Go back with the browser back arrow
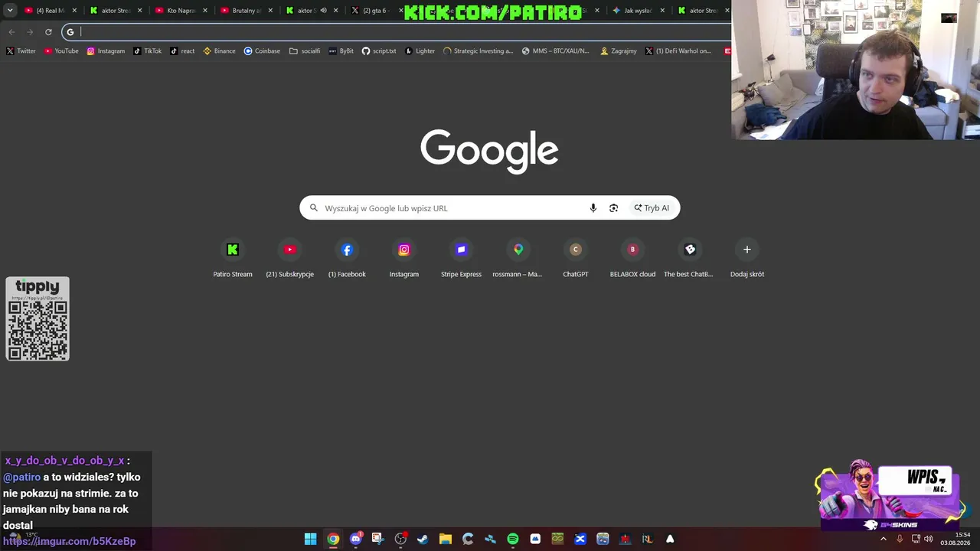The height and width of the screenshot is (551, 980). click(x=11, y=32)
